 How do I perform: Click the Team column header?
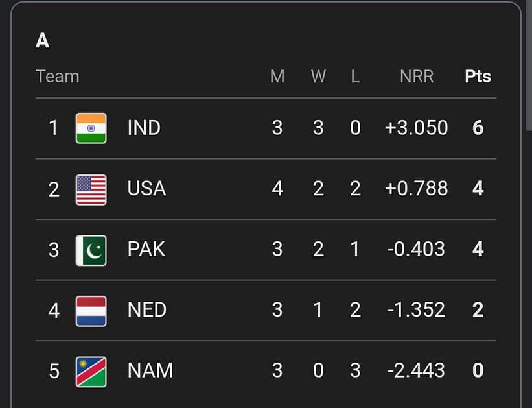pyautogui.click(x=58, y=77)
